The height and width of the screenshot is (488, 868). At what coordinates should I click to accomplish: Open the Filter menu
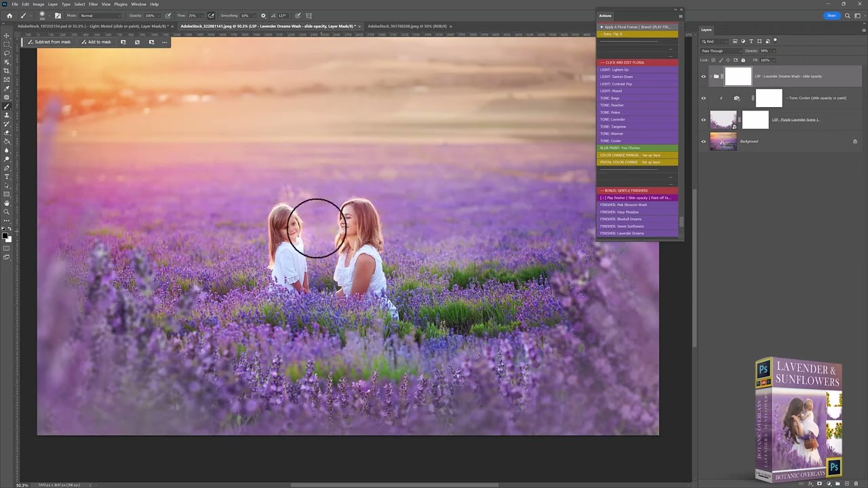click(x=93, y=4)
